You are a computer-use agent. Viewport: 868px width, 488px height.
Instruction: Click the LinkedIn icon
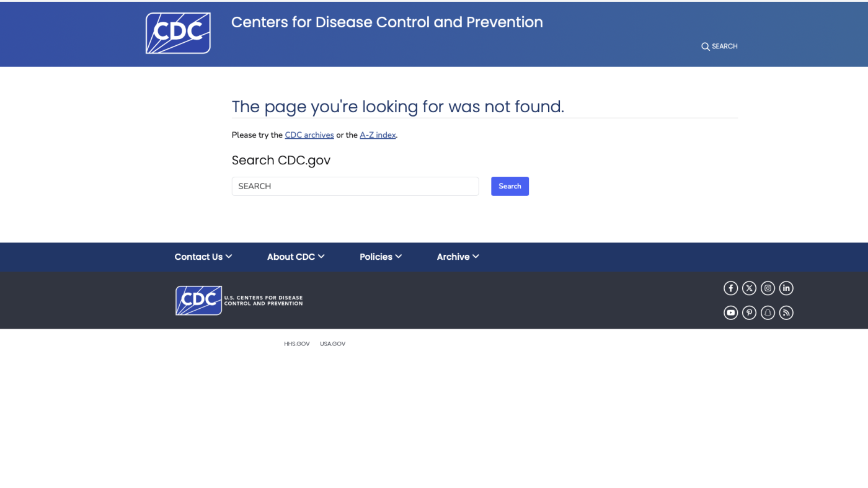pos(786,288)
